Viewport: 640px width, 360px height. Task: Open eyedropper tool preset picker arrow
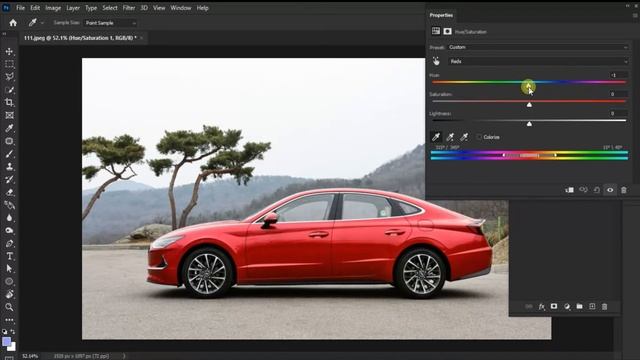click(42, 23)
